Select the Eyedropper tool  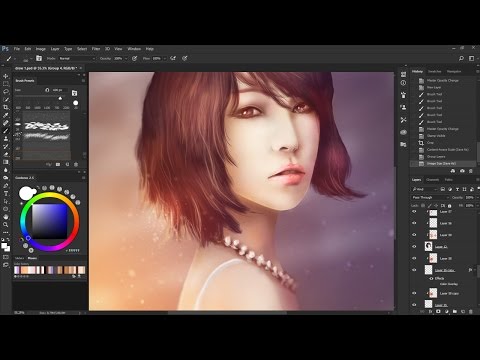pyautogui.click(x=6, y=115)
